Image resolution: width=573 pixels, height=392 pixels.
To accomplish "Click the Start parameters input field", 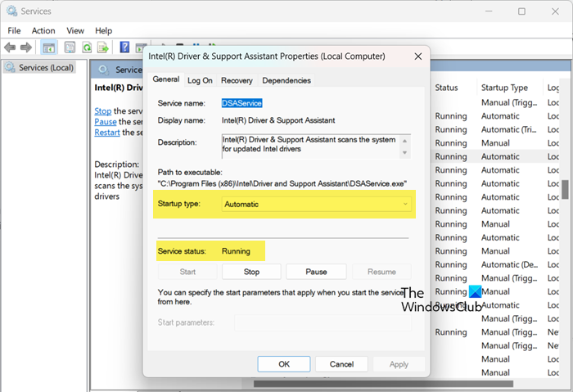I will [x=323, y=322].
